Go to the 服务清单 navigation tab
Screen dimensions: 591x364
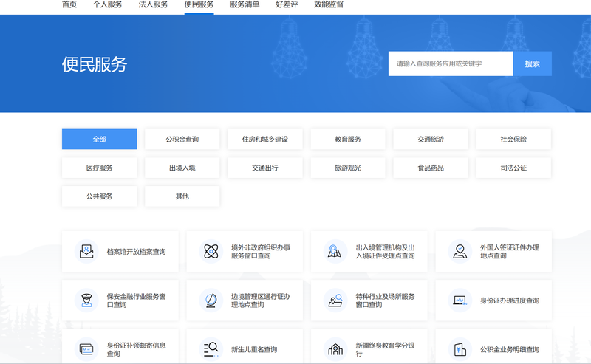(x=245, y=4)
